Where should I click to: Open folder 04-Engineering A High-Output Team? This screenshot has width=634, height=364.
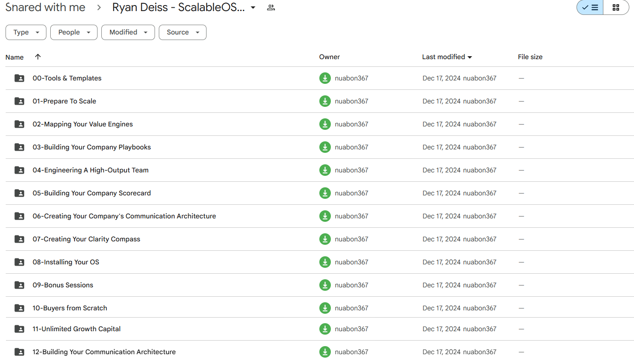pos(91,170)
